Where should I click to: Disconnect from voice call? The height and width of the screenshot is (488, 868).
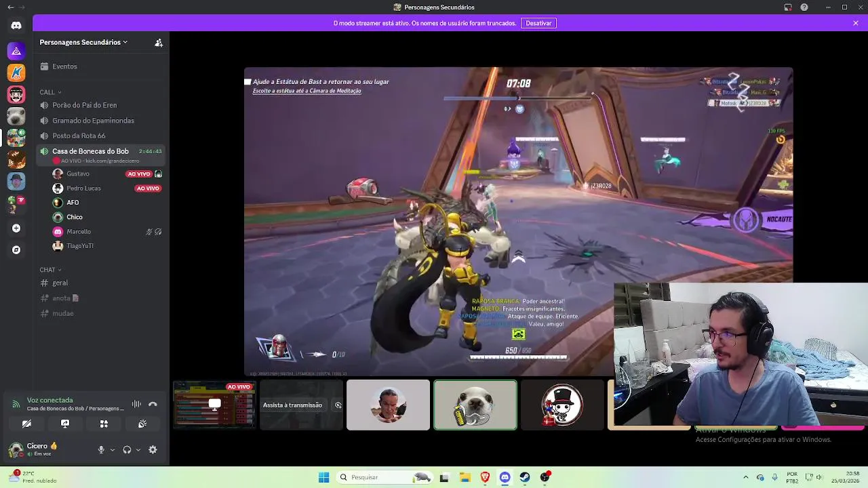pyautogui.click(x=153, y=404)
